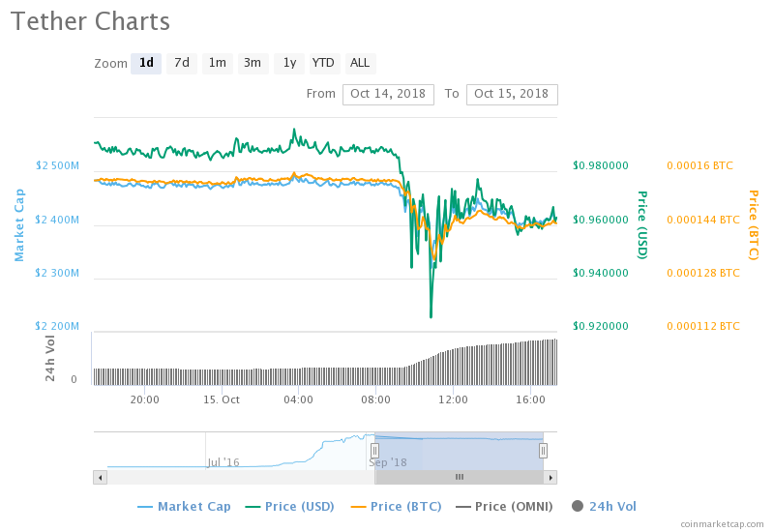Click the $0.980000 price axis label

click(x=601, y=165)
